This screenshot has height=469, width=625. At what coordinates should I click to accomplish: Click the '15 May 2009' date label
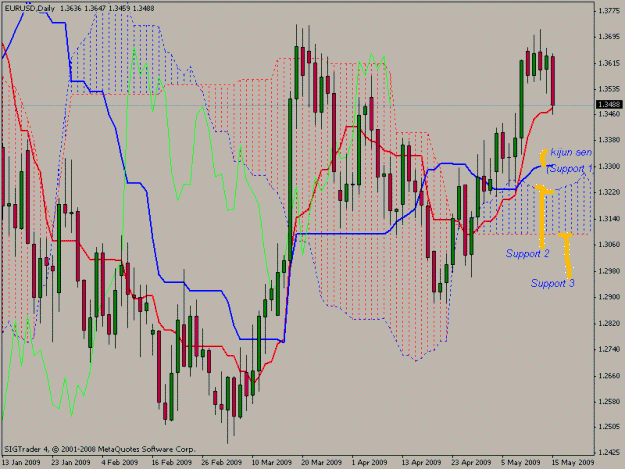tap(573, 462)
